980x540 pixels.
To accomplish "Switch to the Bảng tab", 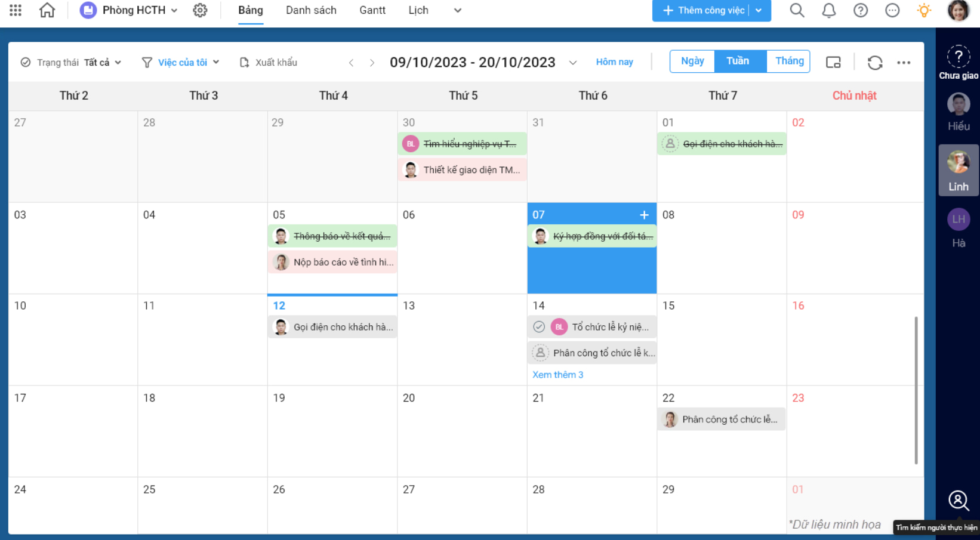I will [x=251, y=10].
